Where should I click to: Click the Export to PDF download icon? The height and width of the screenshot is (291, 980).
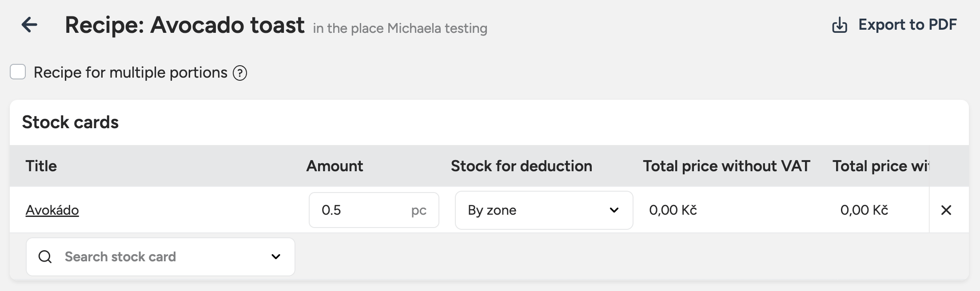[839, 25]
